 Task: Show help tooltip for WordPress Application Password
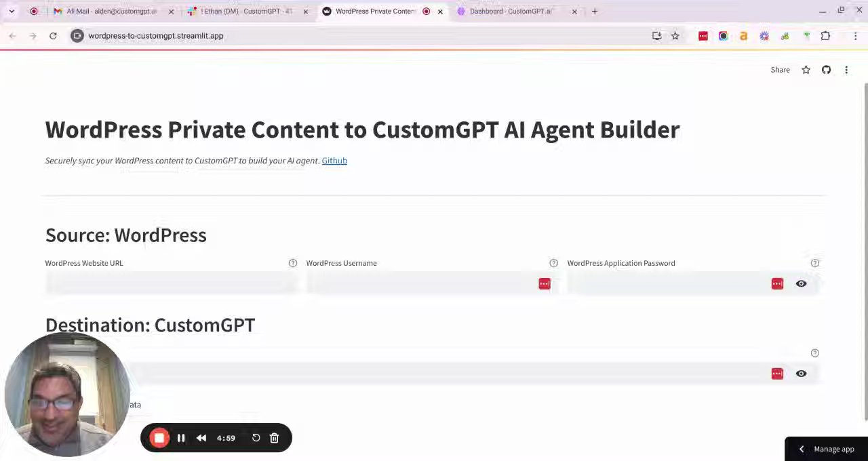pyautogui.click(x=815, y=263)
